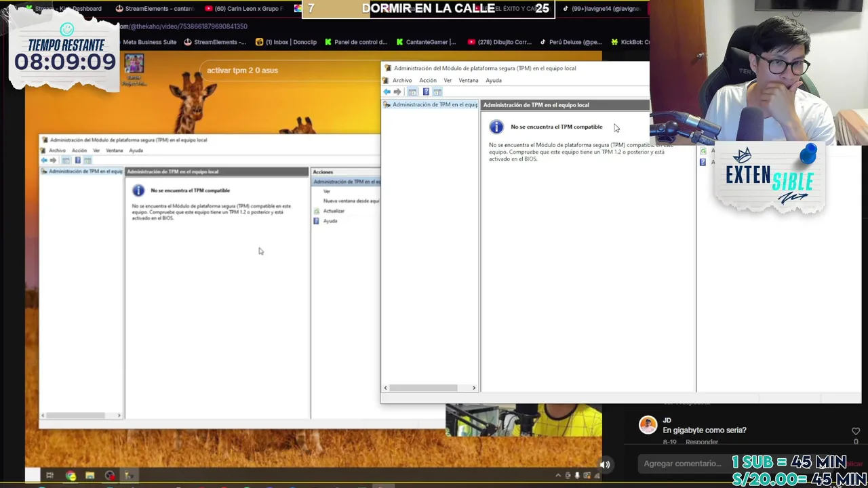
Task: Click Start button in recorded taskbar
Action: click(32, 476)
